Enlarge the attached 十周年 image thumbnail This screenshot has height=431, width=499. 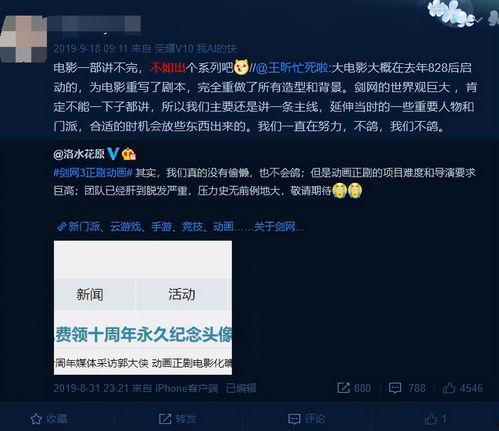(143, 308)
